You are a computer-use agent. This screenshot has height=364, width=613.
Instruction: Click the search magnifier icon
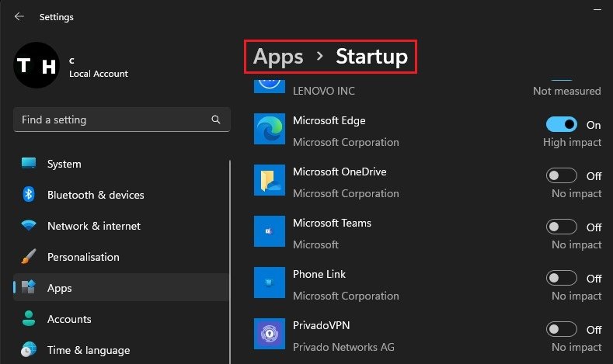[216, 120]
